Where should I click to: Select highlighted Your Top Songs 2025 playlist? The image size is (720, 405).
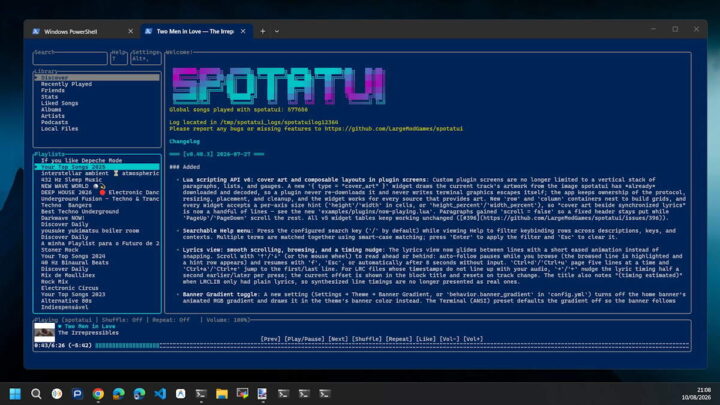point(97,167)
